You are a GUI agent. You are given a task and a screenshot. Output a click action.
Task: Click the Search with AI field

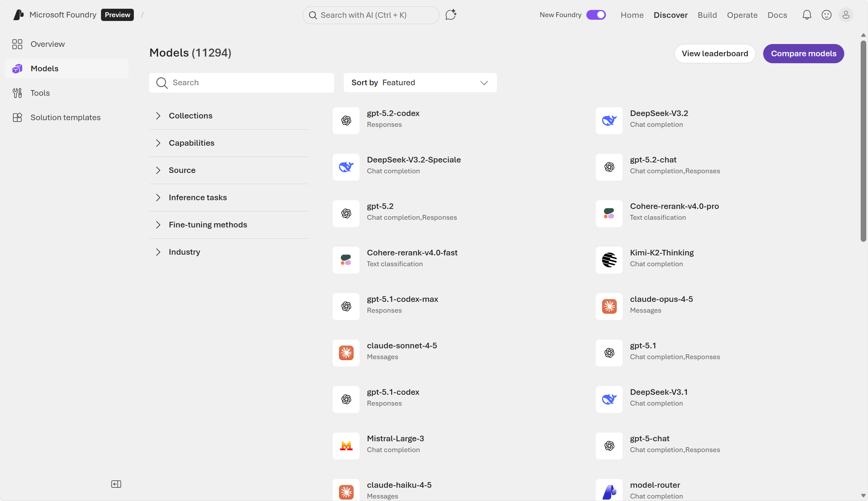(371, 15)
